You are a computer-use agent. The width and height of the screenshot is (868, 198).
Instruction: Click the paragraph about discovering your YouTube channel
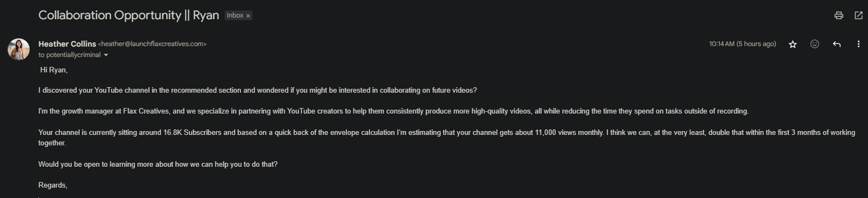pos(257,90)
